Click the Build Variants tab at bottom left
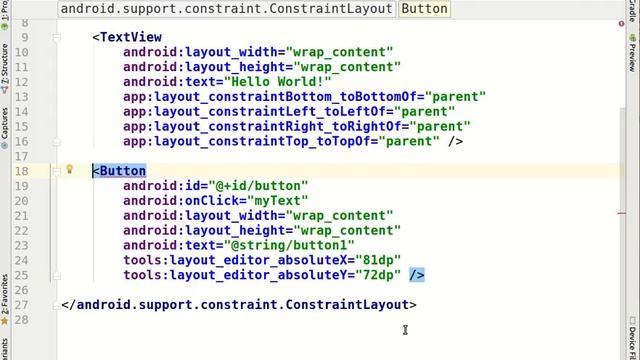This screenshot has width=640, height=360. (4, 349)
